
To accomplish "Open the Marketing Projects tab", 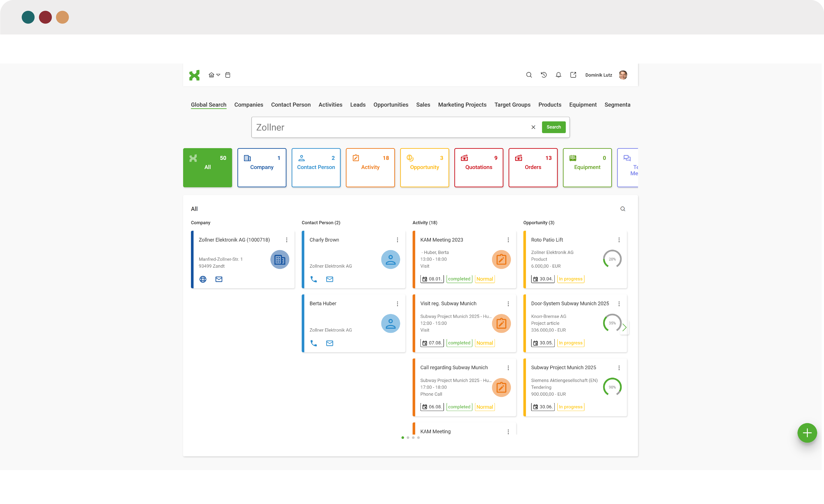I will pyautogui.click(x=462, y=105).
